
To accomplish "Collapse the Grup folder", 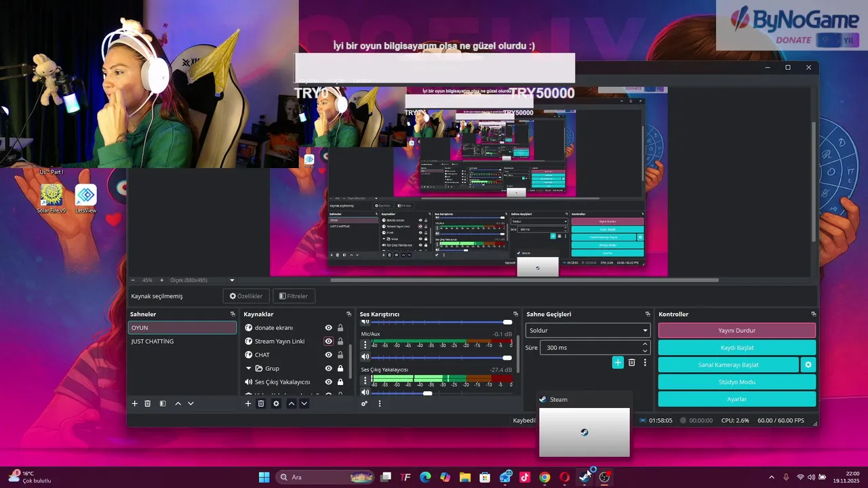I will 249,369.
